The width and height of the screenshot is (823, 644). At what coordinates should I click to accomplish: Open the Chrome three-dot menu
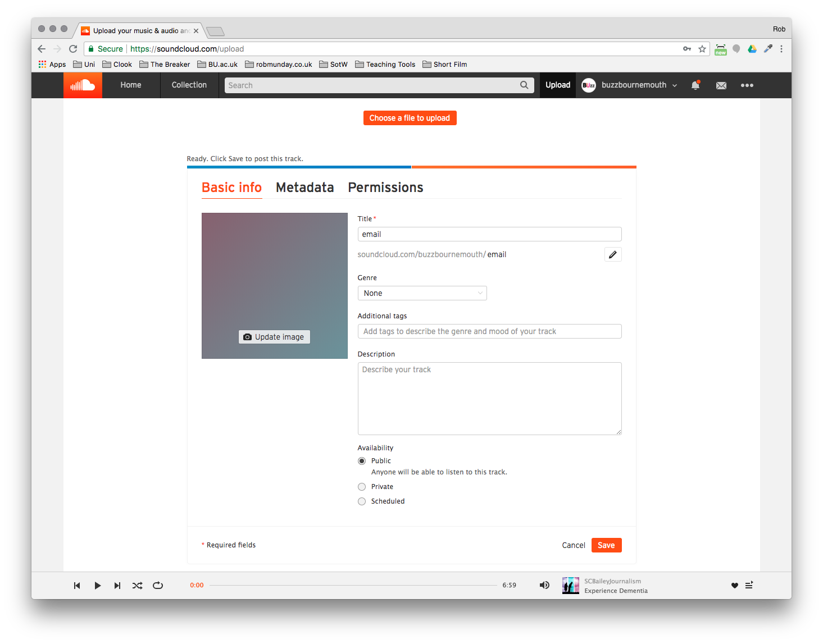[x=781, y=49]
